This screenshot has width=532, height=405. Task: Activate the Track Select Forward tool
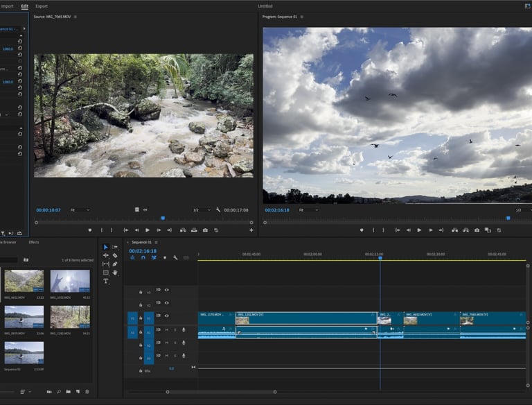coord(115,247)
